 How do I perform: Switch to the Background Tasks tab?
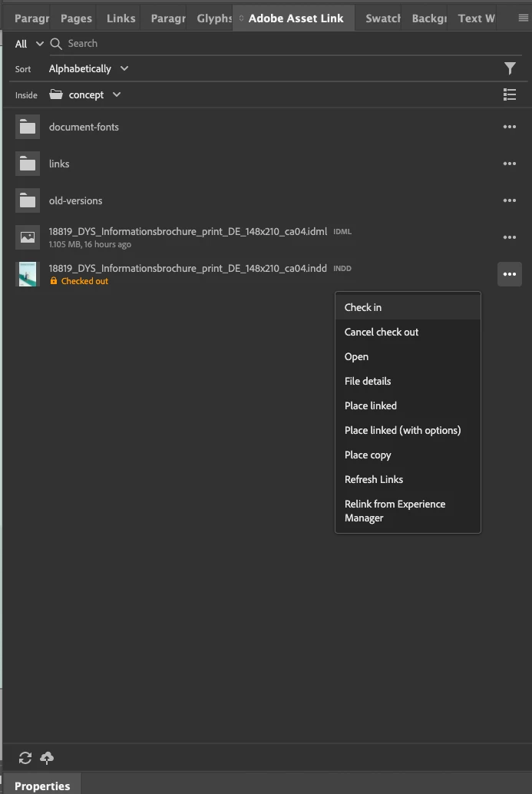click(x=429, y=18)
